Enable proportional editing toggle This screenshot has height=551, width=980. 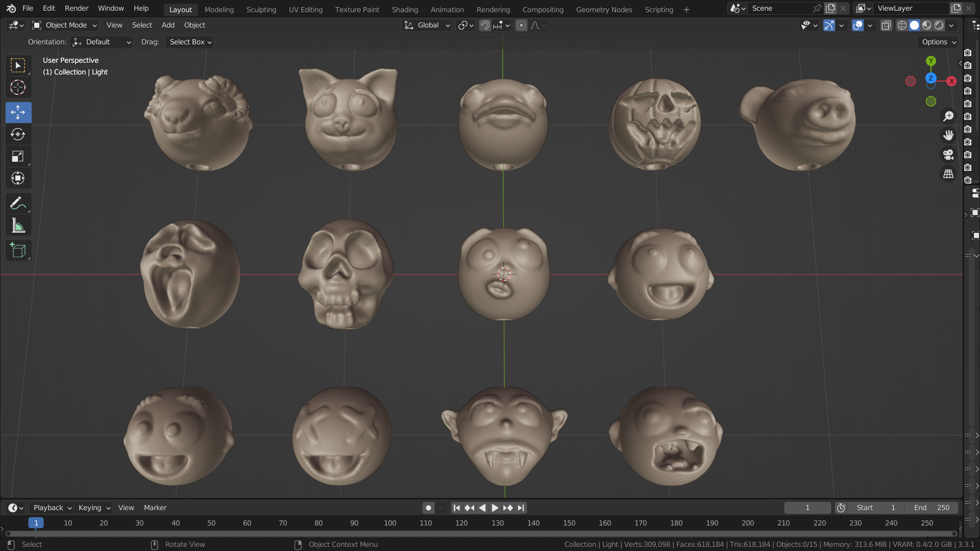[521, 25]
